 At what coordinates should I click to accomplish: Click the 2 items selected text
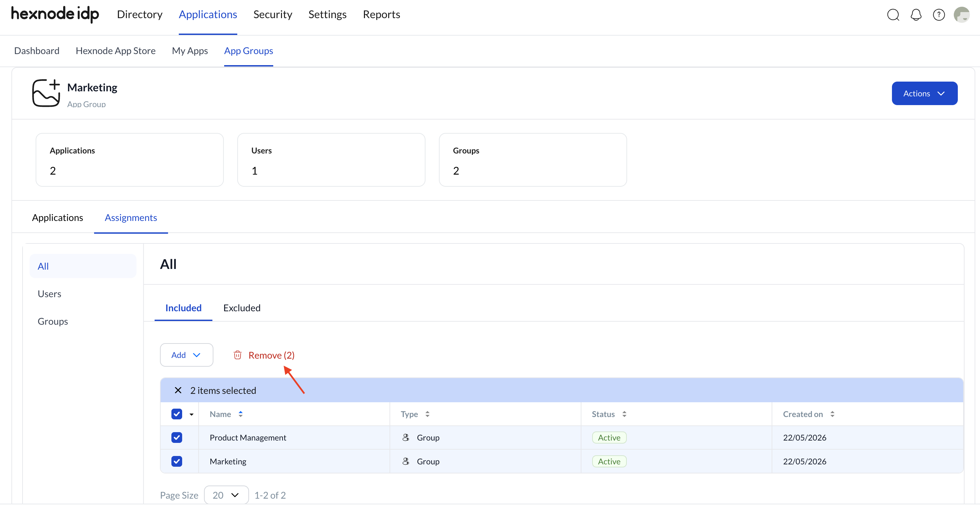tap(223, 390)
